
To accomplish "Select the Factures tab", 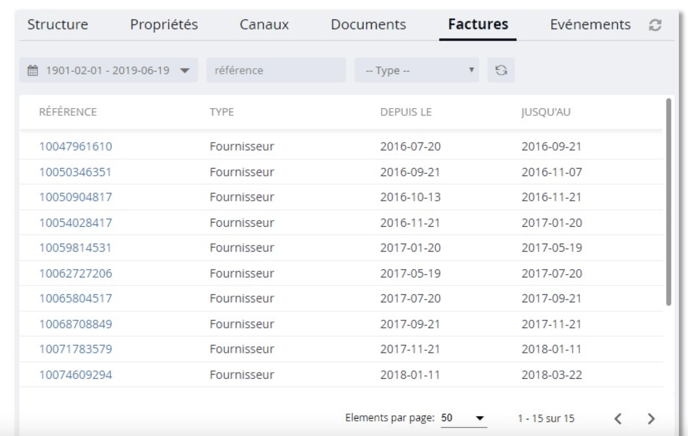I will pyautogui.click(x=478, y=25).
